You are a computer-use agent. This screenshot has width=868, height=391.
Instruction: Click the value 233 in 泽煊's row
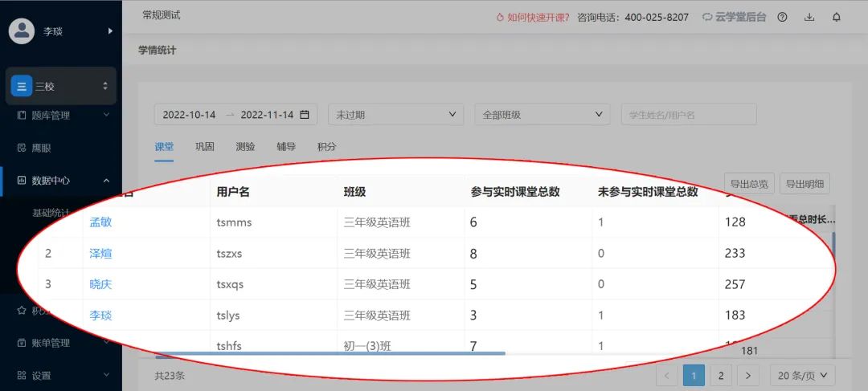(x=735, y=253)
